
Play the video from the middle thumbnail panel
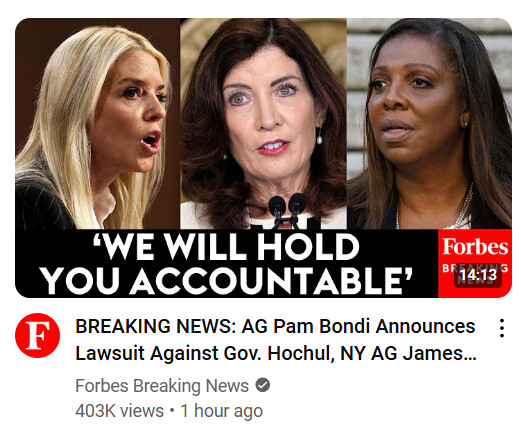click(x=263, y=123)
